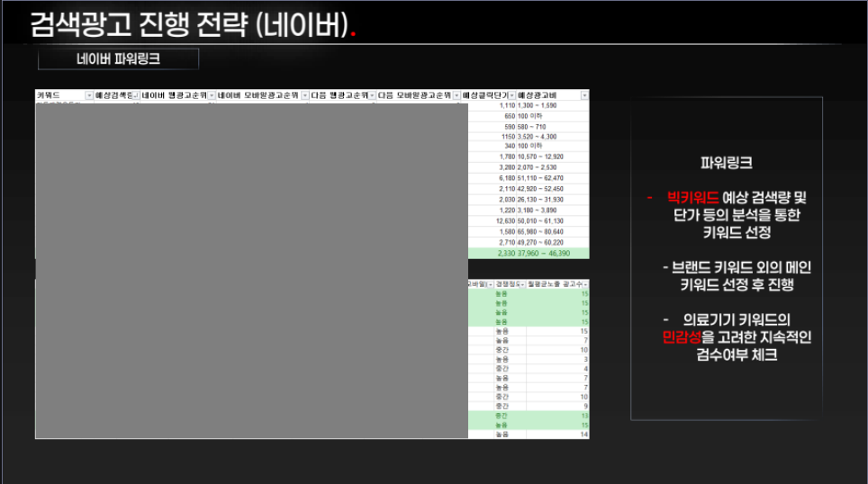Select 중간 in the row with 9
The height and width of the screenshot is (484, 868).
502,407
